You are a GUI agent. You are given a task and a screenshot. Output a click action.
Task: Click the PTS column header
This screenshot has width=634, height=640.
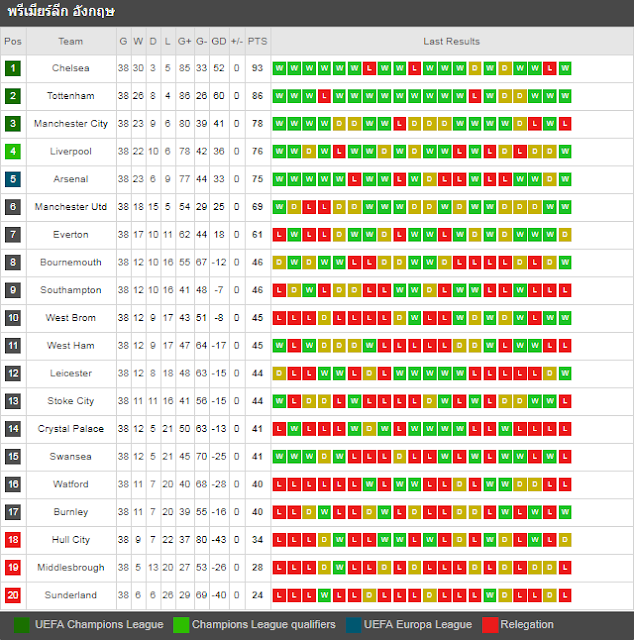coord(257,42)
